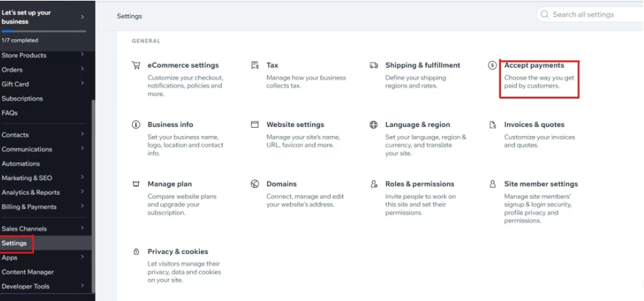Expand the Analytics & Reports arrow
The height and width of the screenshot is (301, 644).
pos(82,191)
